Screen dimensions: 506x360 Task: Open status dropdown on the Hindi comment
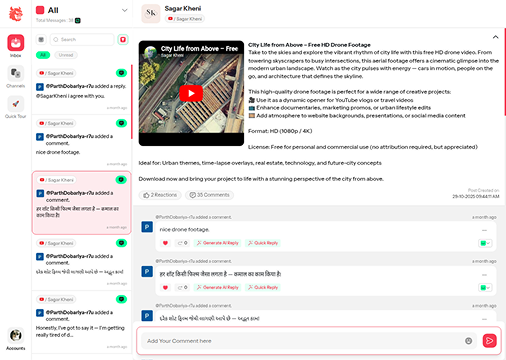tap(485, 288)
